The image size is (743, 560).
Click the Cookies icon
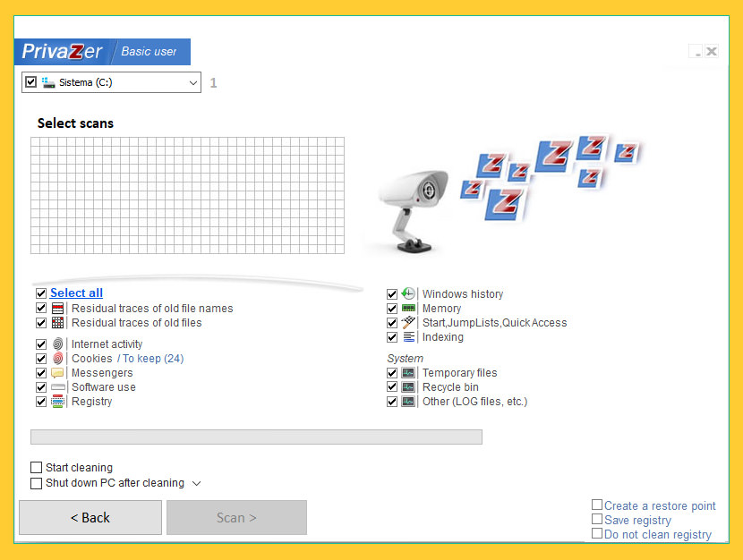tap(56, 358)
